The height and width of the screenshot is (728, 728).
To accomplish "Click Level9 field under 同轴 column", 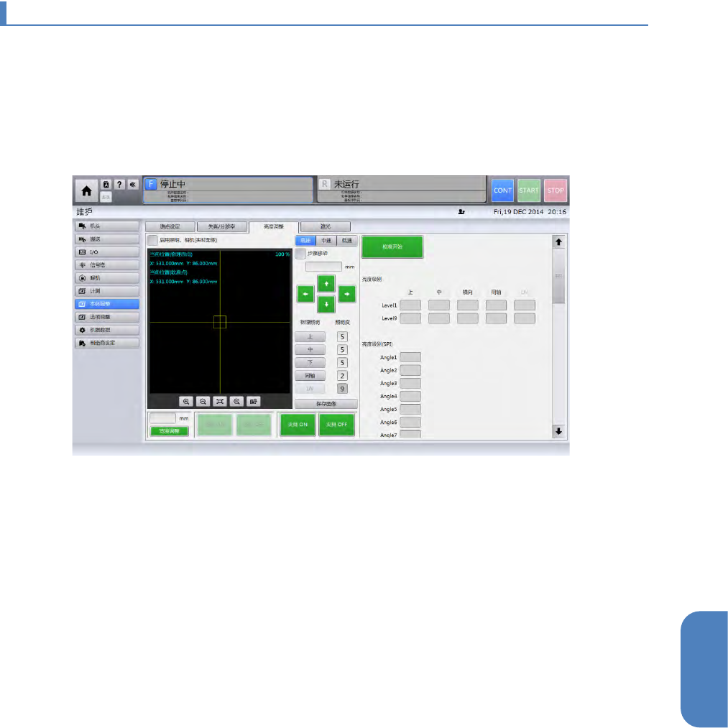I will tap(497, 318).
